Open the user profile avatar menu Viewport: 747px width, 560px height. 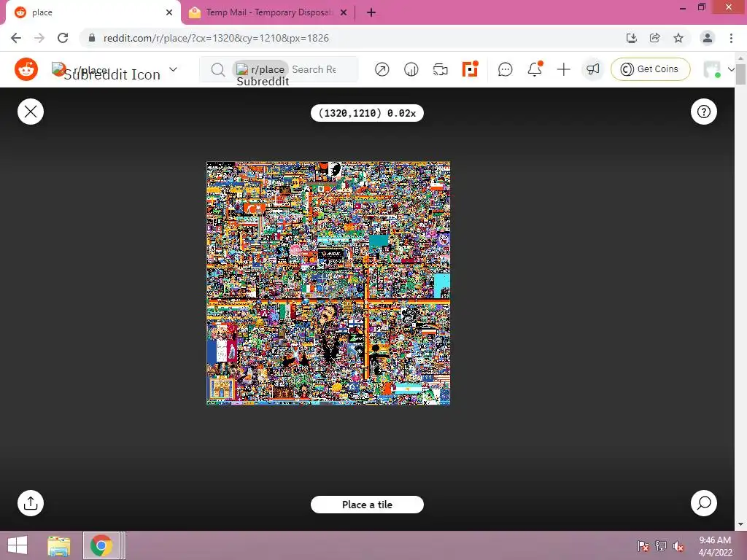point(719,69)
